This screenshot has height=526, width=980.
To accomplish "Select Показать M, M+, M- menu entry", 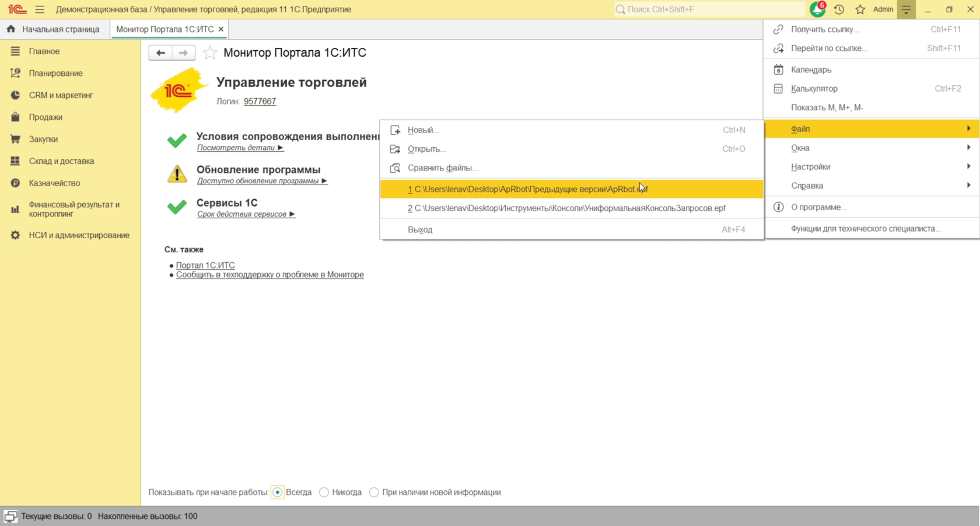I will pyautogui.click(x=872, y=107).
